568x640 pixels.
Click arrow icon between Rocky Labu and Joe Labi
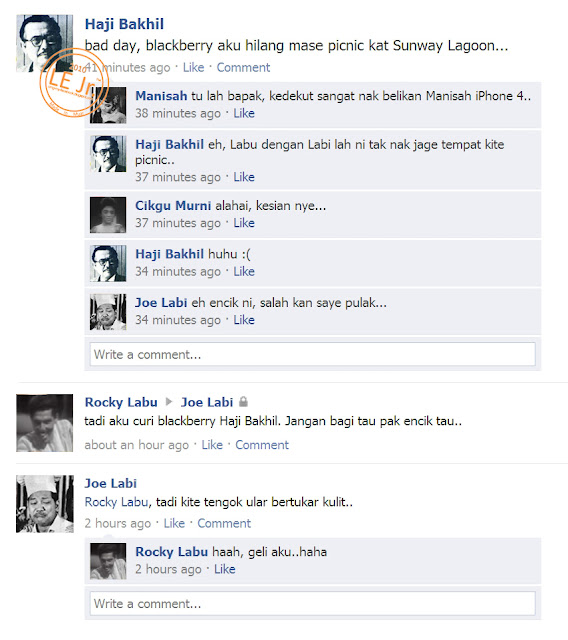169,402
